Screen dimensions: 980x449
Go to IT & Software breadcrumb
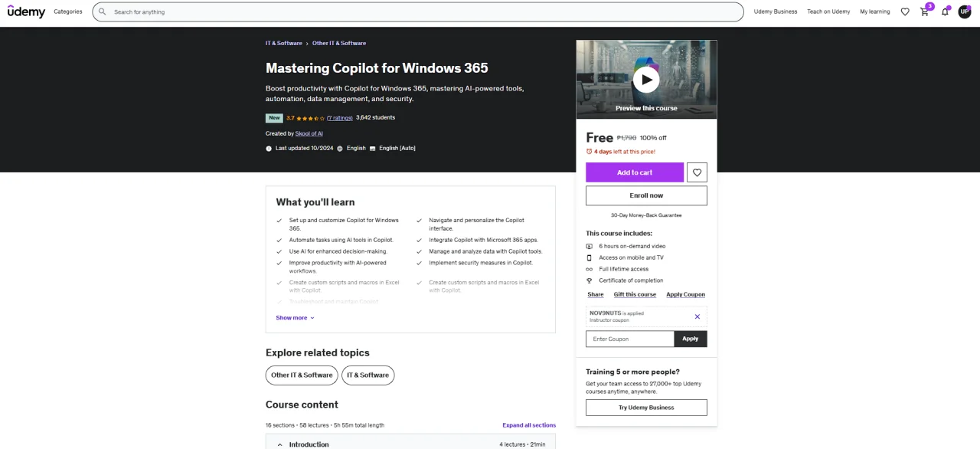point(284,43)
